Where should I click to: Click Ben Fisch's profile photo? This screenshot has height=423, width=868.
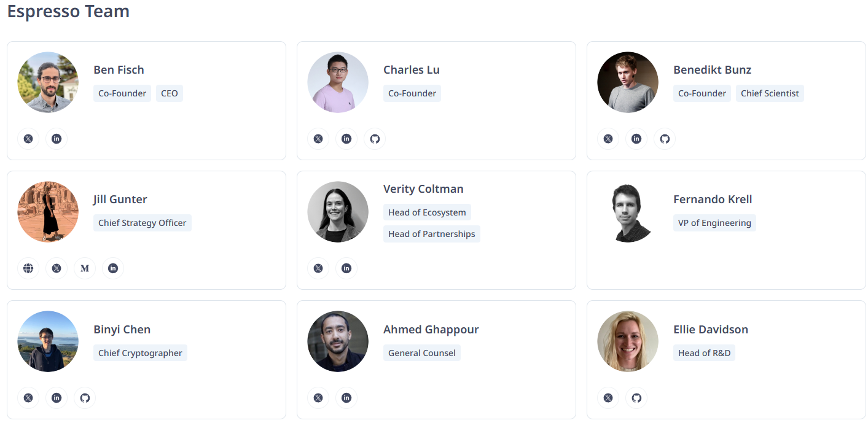tap(48, 82)
